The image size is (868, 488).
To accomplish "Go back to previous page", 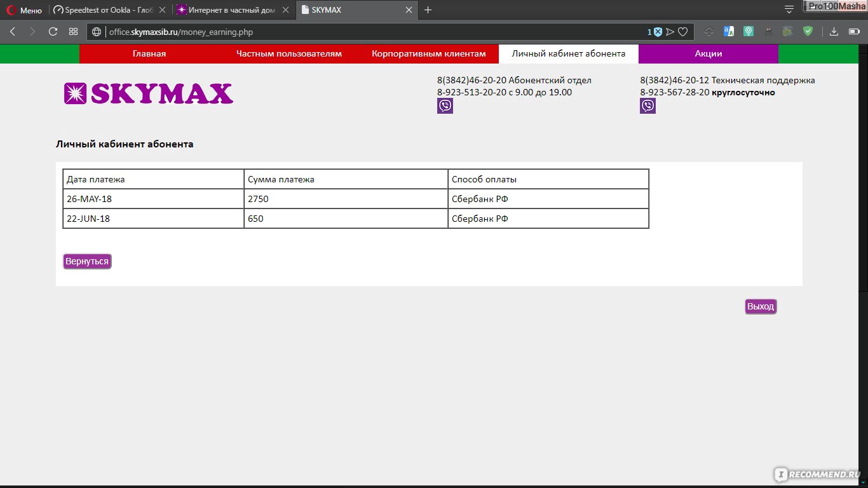I will coord(12,32).
